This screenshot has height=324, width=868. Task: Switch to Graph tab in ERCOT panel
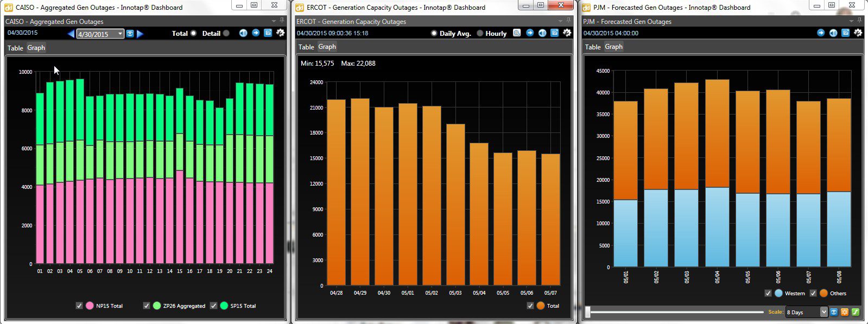pyautogui.click(x=327, y=47)
